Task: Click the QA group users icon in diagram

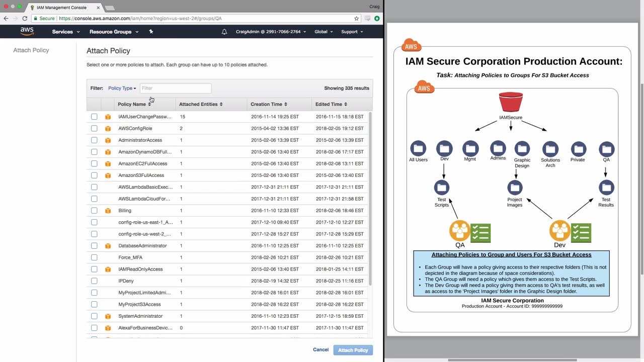Action: point(460,231)
